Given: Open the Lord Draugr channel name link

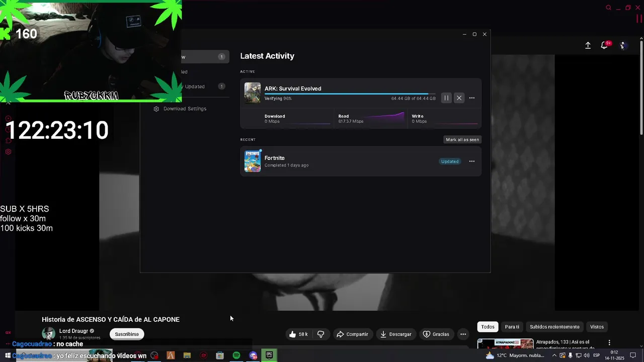Looking at the screenshot, I should 73,331.
